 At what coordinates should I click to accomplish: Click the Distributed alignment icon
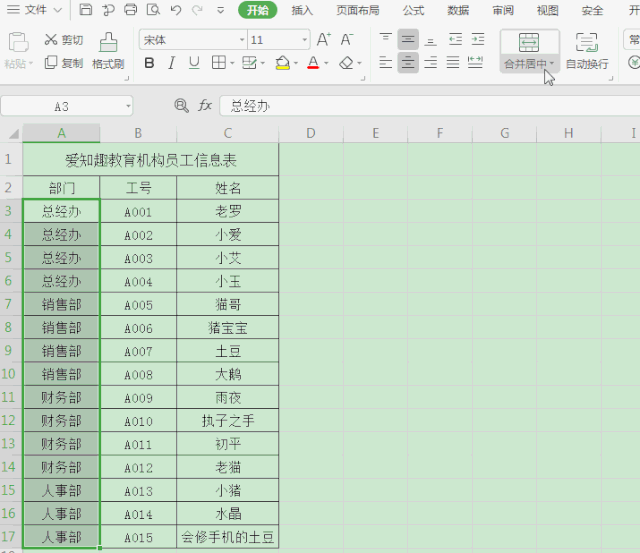[475, 63]
